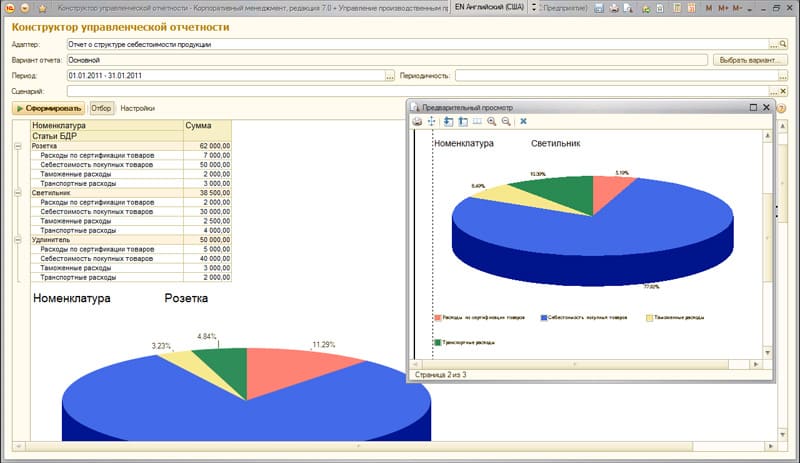
Task: Click blue X close icon in preview toolbar
Action: (x=523, y=121)
